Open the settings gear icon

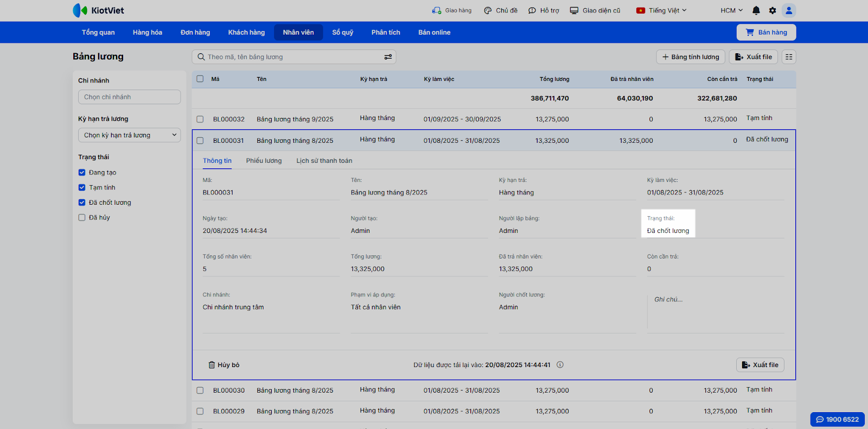[x=773, y=10]
